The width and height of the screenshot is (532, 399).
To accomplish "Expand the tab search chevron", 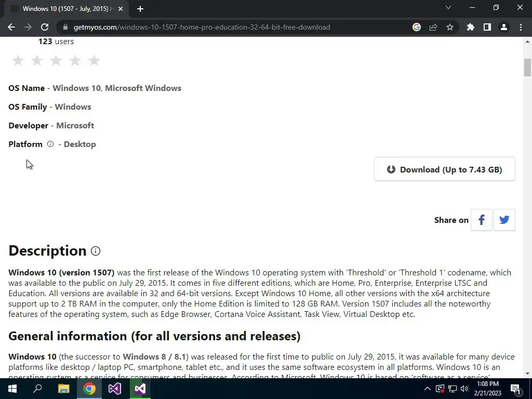I will pyautogui.click(x=448, y=7).
